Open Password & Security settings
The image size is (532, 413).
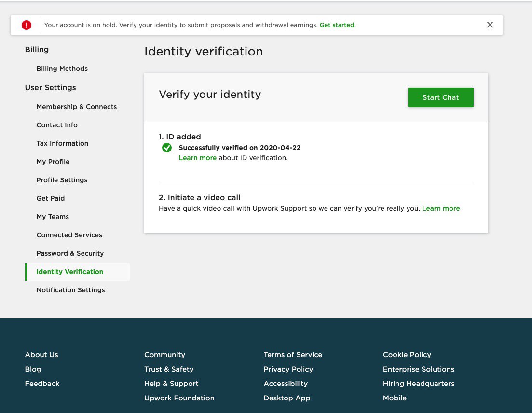70,253
